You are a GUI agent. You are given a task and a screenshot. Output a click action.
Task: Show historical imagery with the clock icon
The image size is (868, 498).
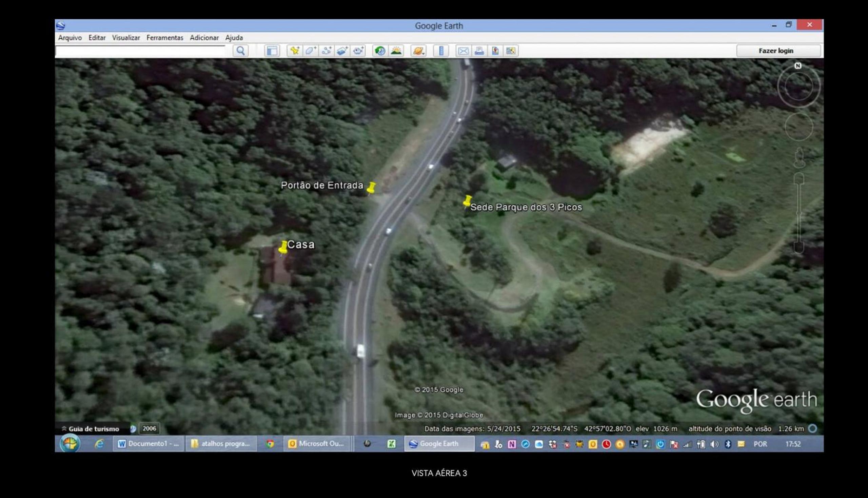(x=380, y=51)
